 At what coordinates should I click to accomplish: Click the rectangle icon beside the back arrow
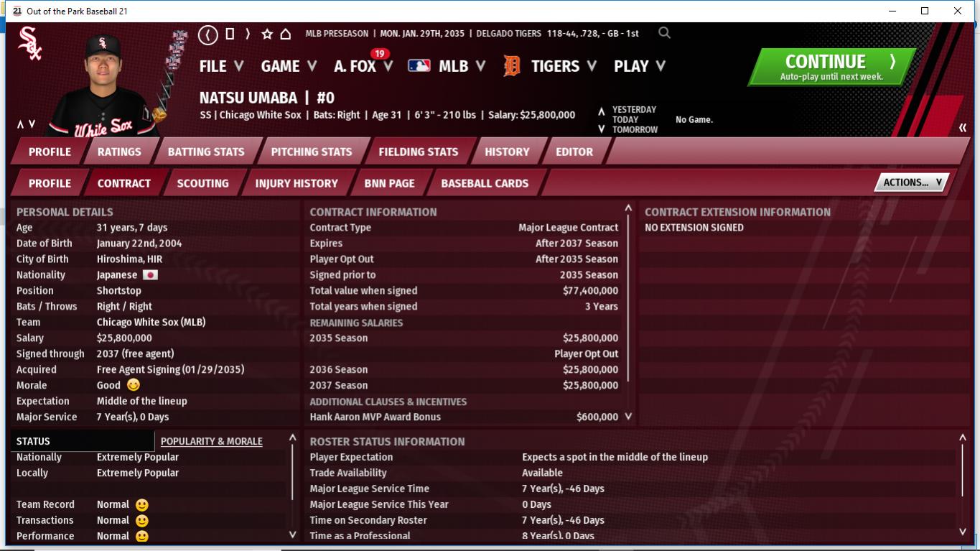(x=230, y=34)
